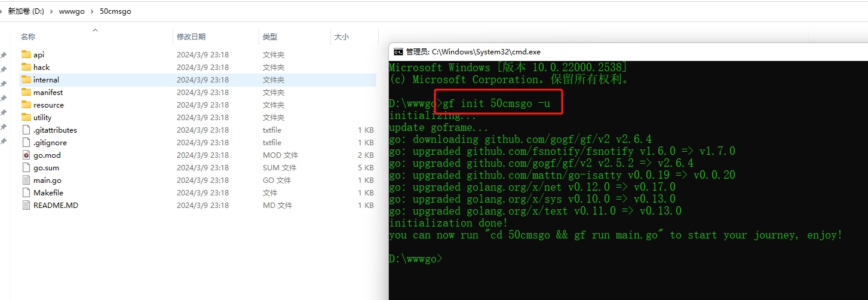Select the api folder icon
Viewport: 868px width, 300px height.
26,54
